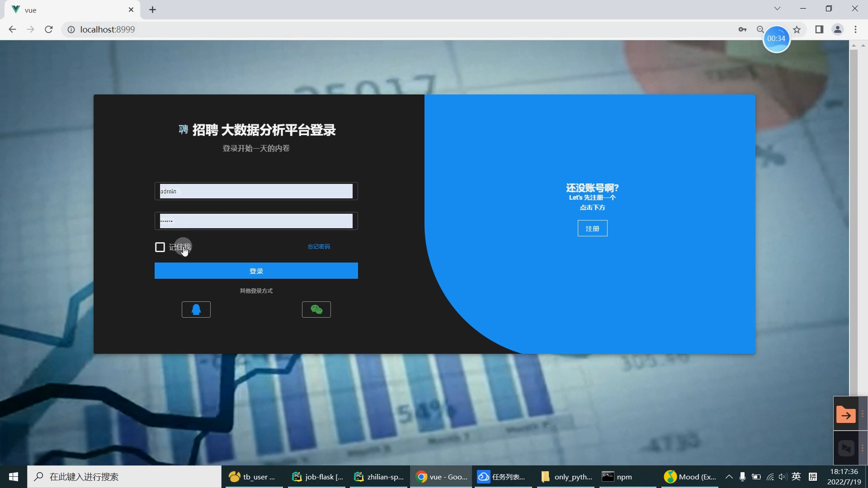Click the microphone icon in system tray
This screenshot has height=488, width=868.
tap(743, 477)
